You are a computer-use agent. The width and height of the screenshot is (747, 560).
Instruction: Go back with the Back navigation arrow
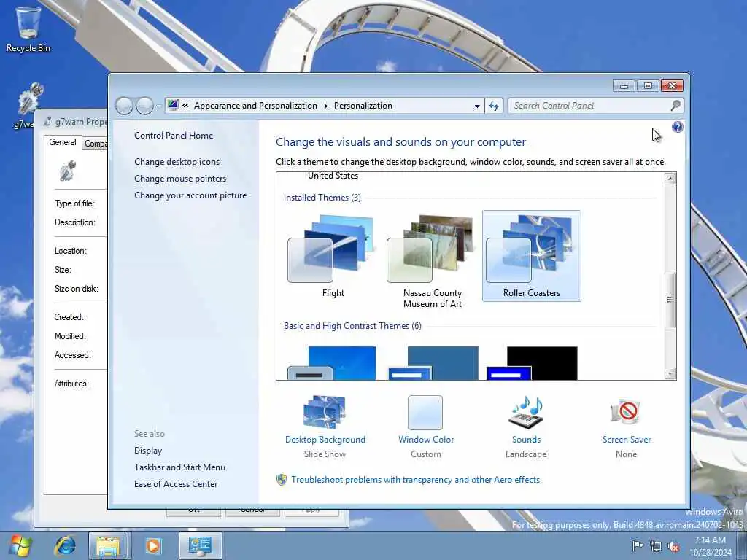124,106
